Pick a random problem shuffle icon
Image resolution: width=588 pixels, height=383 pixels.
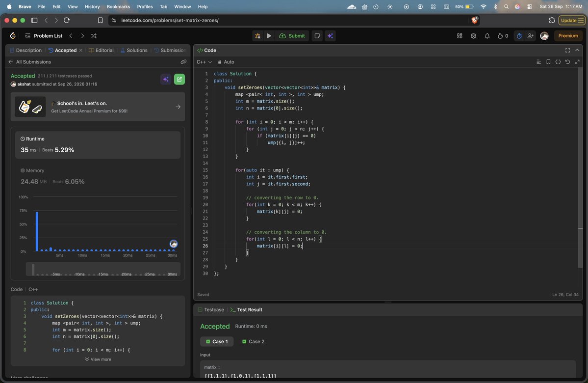(94, 36)
